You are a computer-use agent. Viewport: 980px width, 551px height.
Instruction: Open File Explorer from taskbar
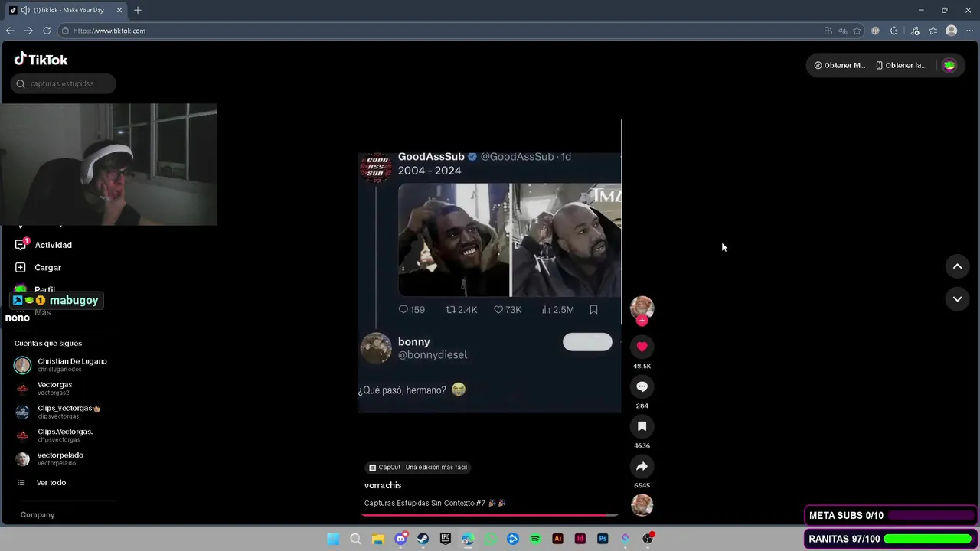tap(377, 539)
